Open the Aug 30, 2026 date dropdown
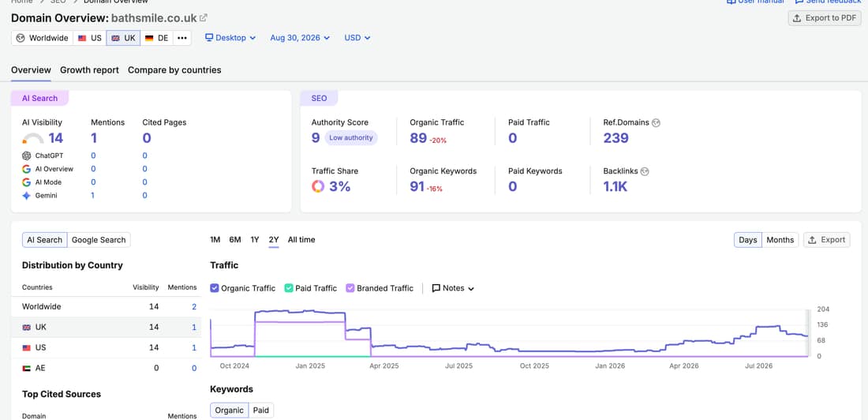This screenshot has height=420, width=868. pyautogui.click(x=300, y=38)
